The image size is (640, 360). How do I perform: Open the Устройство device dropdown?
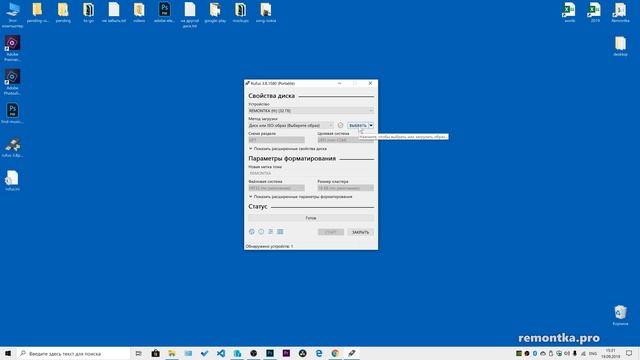(x=311, y=111)
